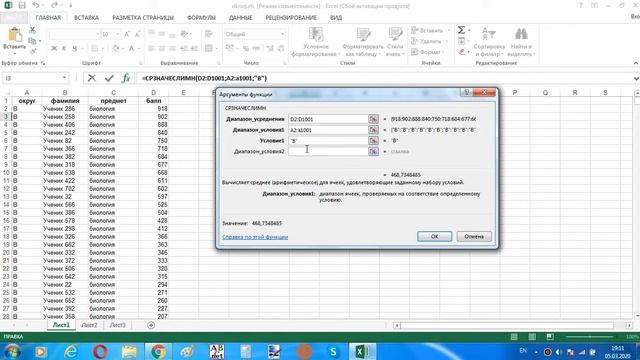Open the ДАННЫЕ ribbon tab
Viewport: 640px width, 360px height.
[x=240, y=18]
